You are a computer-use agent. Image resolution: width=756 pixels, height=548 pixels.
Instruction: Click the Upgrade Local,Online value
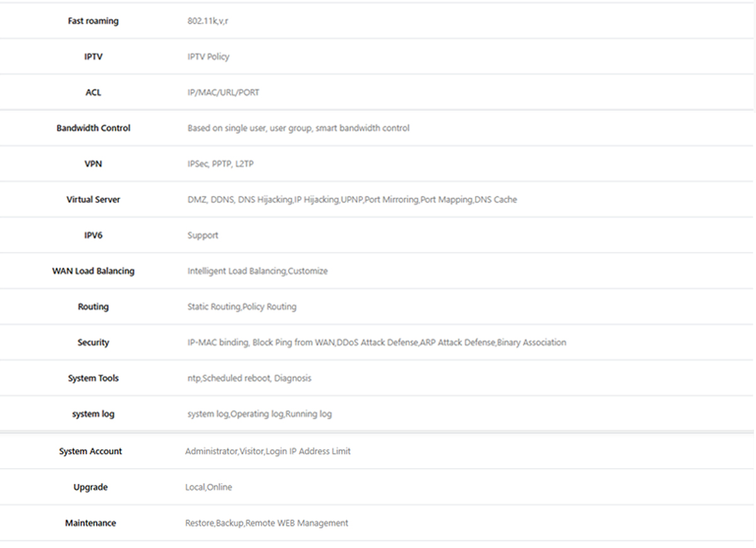[208, 487]
